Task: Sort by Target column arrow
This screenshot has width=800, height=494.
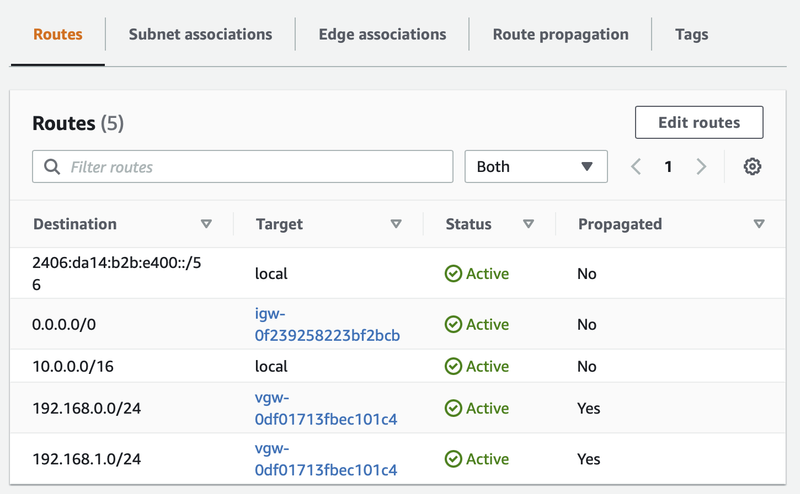Action: point(396,224)
